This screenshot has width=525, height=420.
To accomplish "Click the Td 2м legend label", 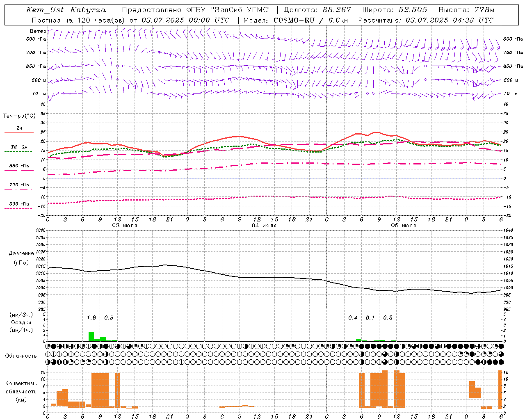I will click(x=19, y=146).
